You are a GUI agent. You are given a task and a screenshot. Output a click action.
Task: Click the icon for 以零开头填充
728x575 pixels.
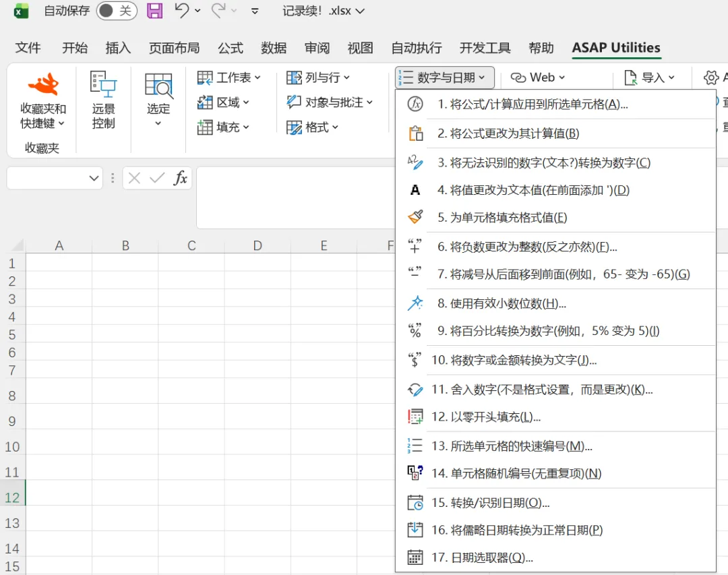pyautogui.click(x=415, y=417)
